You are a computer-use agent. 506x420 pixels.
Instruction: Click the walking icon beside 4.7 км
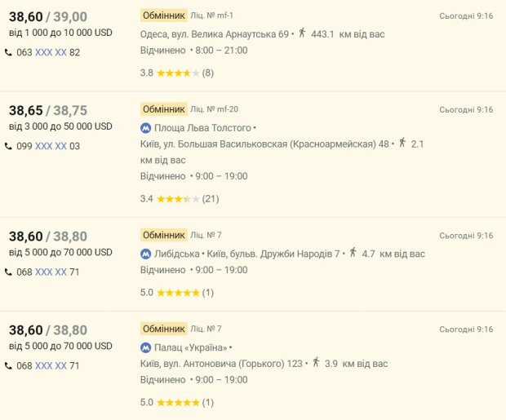pos(353,254)
